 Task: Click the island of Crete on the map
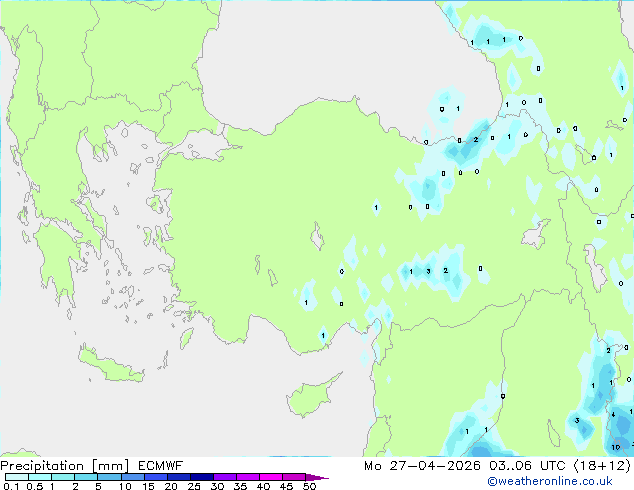click(111, 366)
